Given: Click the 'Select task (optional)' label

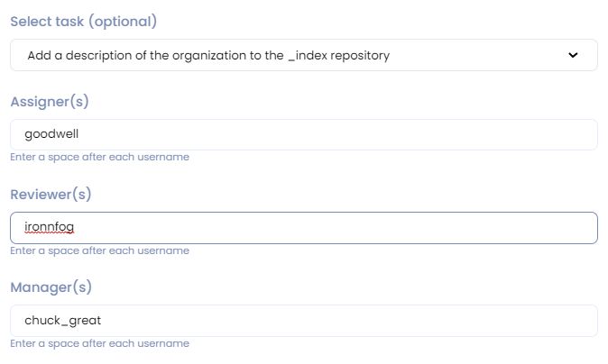Looking at the screenshot, I should click(x=83, y=21).
